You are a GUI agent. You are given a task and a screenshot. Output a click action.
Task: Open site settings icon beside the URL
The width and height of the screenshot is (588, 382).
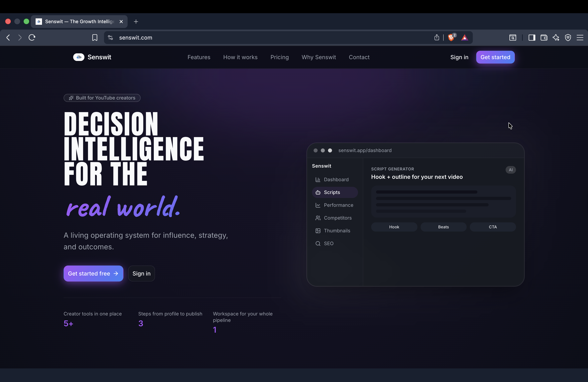[110, 38]
